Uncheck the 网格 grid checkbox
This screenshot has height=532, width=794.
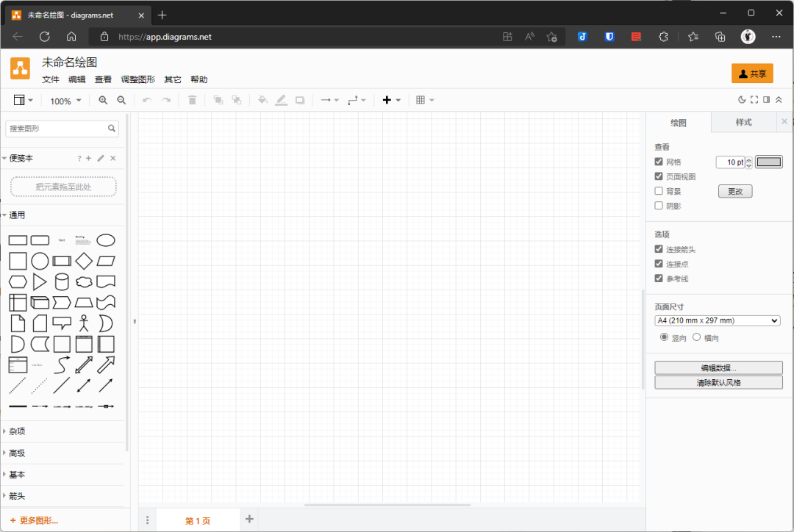659,162
